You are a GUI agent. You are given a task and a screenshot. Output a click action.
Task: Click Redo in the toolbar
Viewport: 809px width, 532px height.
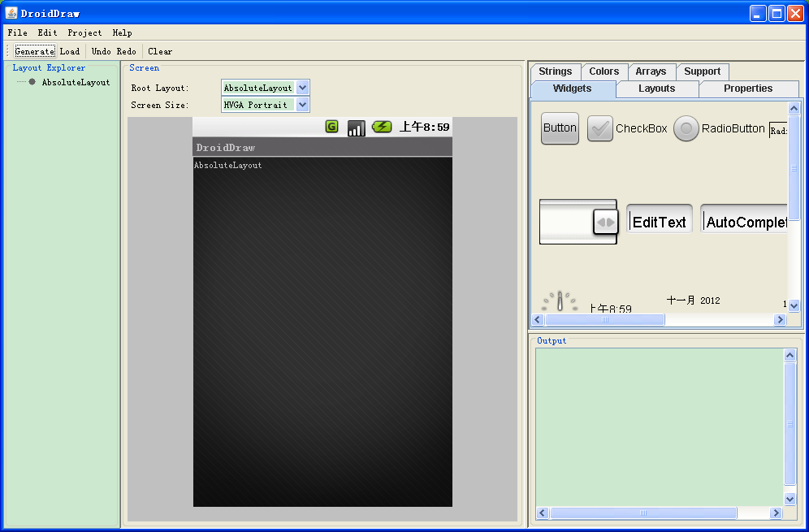pyautogui.click(x=127, y=51)
